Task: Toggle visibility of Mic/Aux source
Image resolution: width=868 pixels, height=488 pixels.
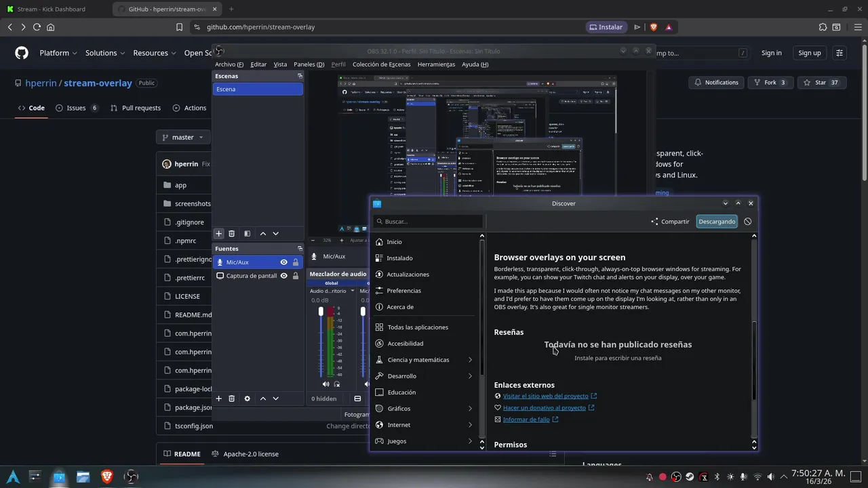Action: [x=284, y=262]
